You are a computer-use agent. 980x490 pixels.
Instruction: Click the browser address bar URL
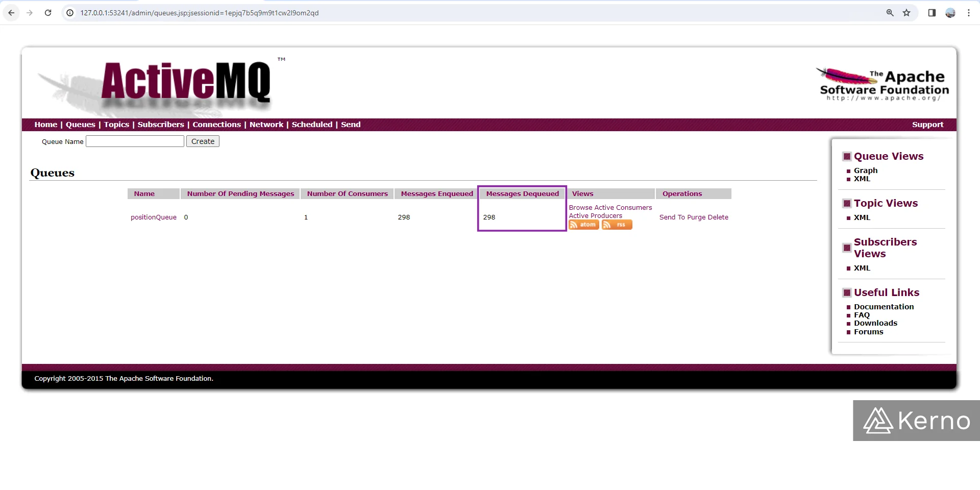point(199,13)
